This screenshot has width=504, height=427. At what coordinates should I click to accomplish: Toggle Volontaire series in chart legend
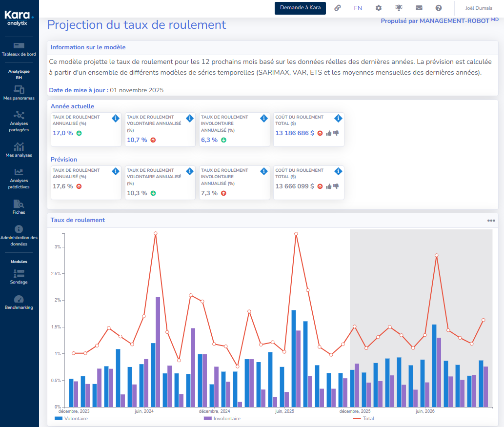coord(71,418)
